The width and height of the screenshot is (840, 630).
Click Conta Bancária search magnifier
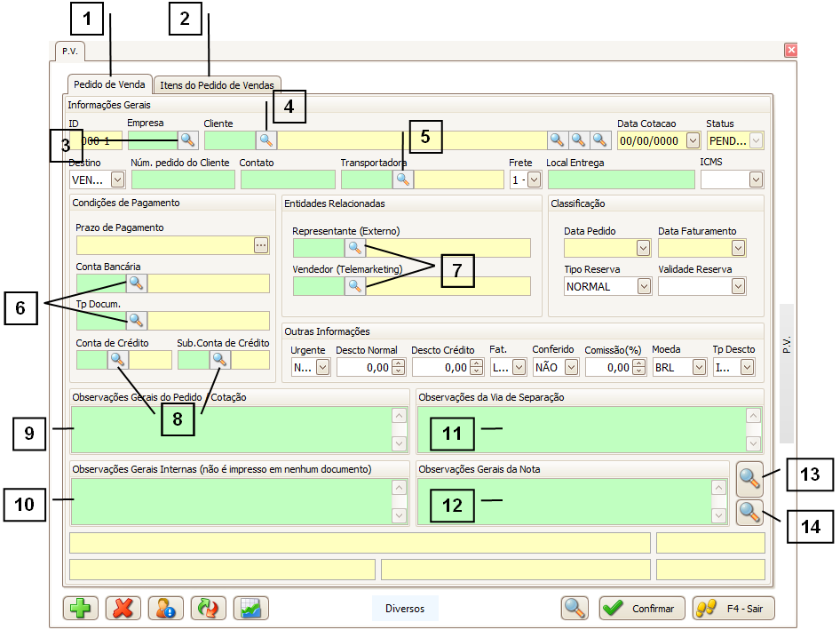(137, 283)
